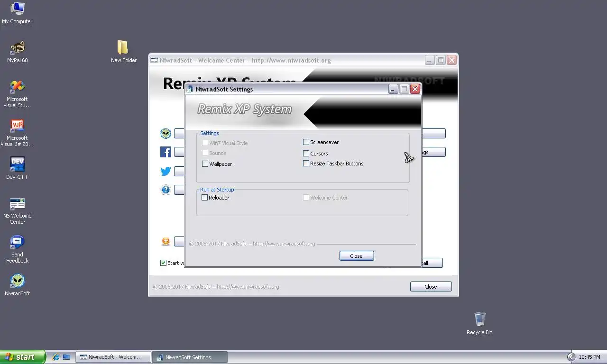Click the copyright text in the Settings dialog

[252, 244]
